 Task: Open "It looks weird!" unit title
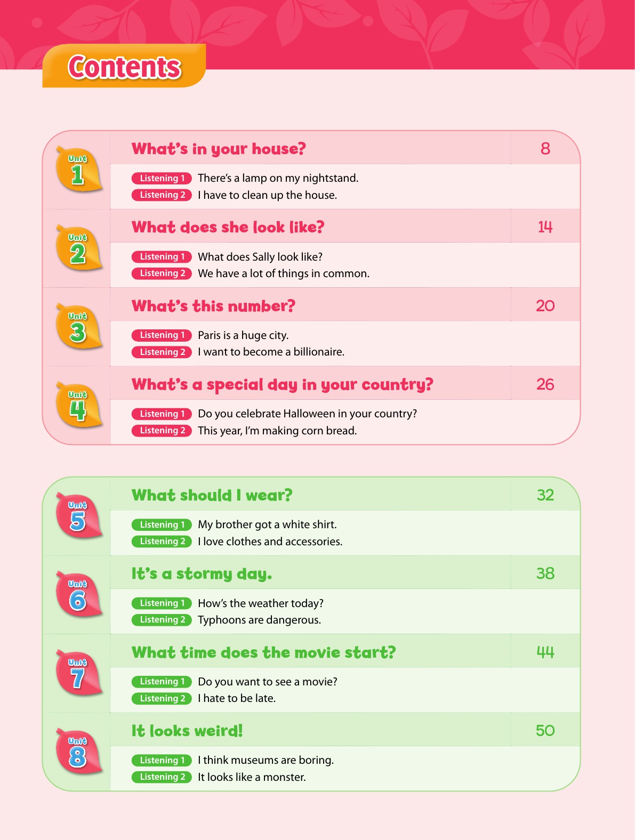[x=187, y=731]
